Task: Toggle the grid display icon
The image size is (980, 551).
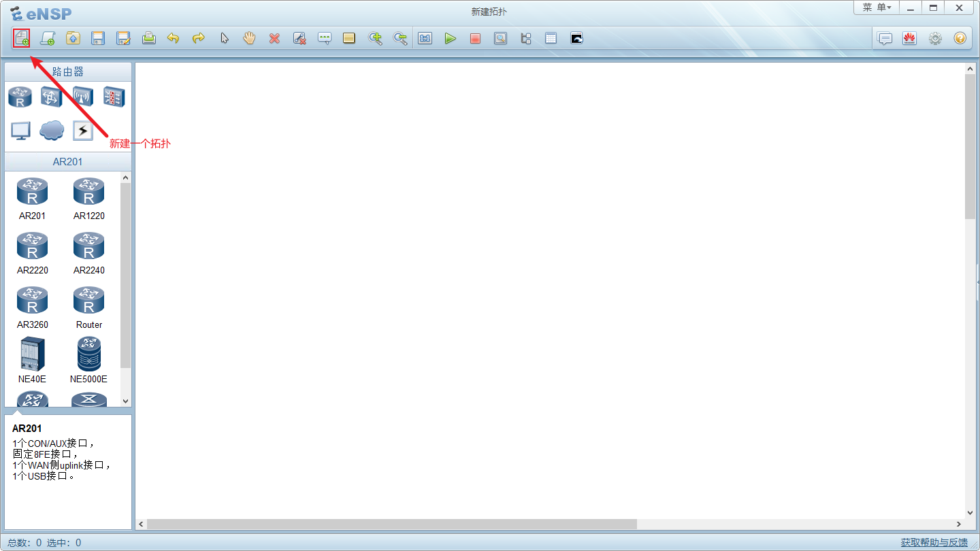Action: click(551, 38)
